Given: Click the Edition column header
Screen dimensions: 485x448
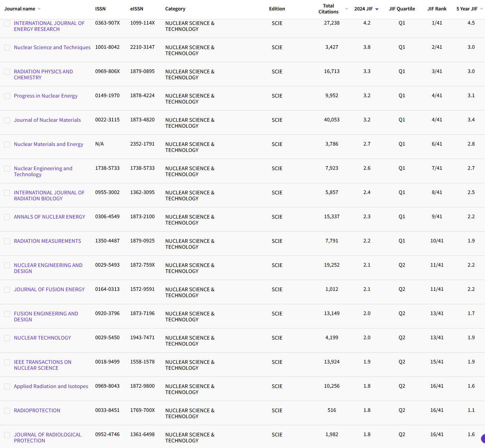Looking at the screenshot, I should [277, 9].
